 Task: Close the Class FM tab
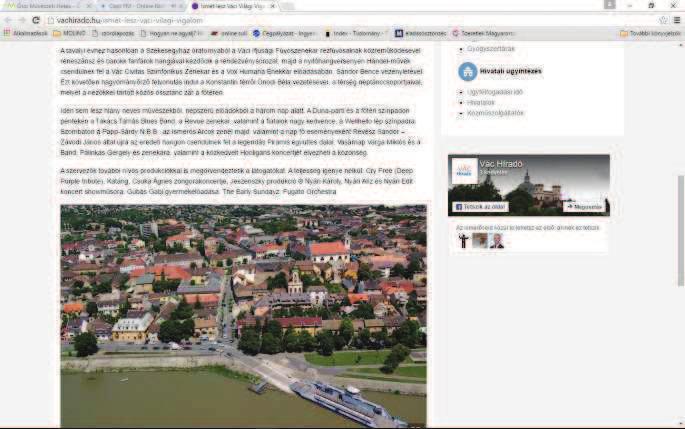click(180, 6)
